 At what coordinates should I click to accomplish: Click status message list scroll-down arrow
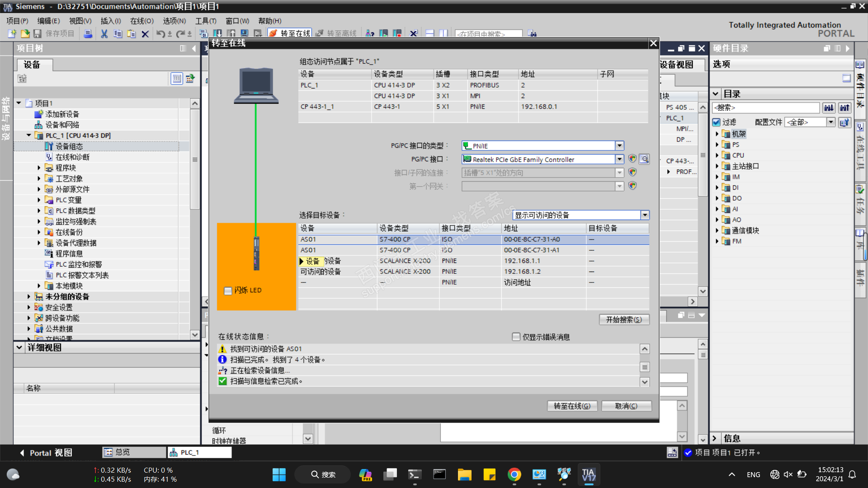click(645, 382)
